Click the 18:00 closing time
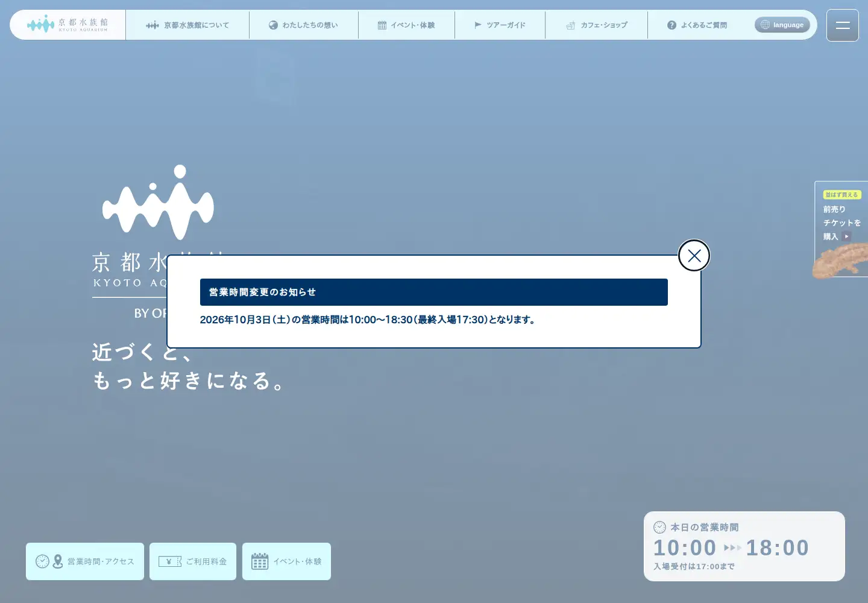Screen dimensions: 868x603 (x=778, y=548)
